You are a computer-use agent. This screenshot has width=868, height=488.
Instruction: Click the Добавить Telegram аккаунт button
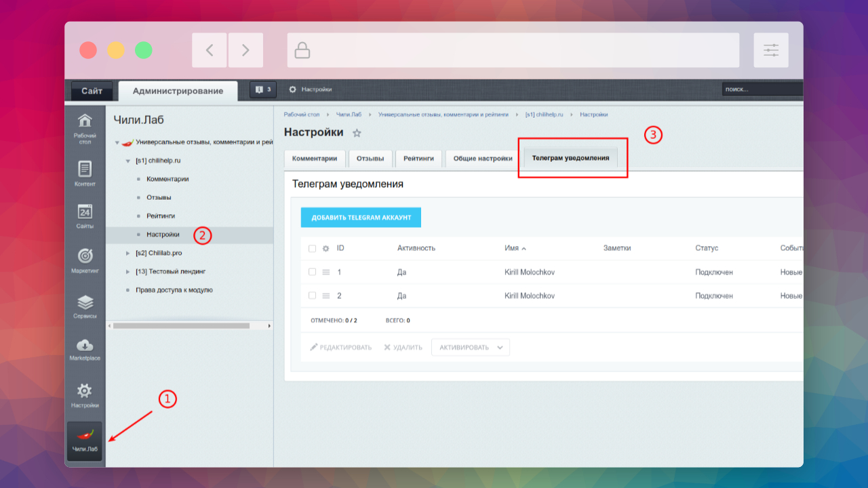(361, 218)
